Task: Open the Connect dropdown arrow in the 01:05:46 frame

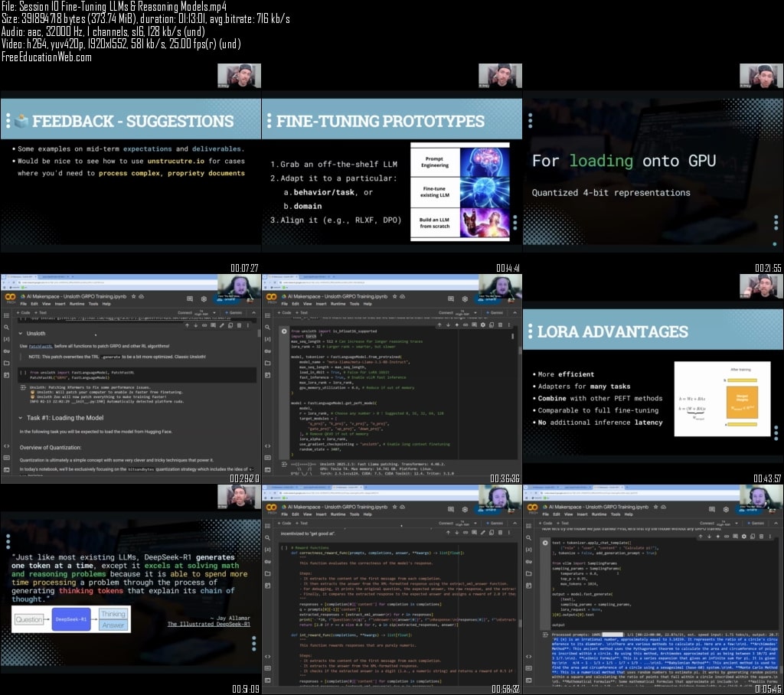Action: pos(737,523)
